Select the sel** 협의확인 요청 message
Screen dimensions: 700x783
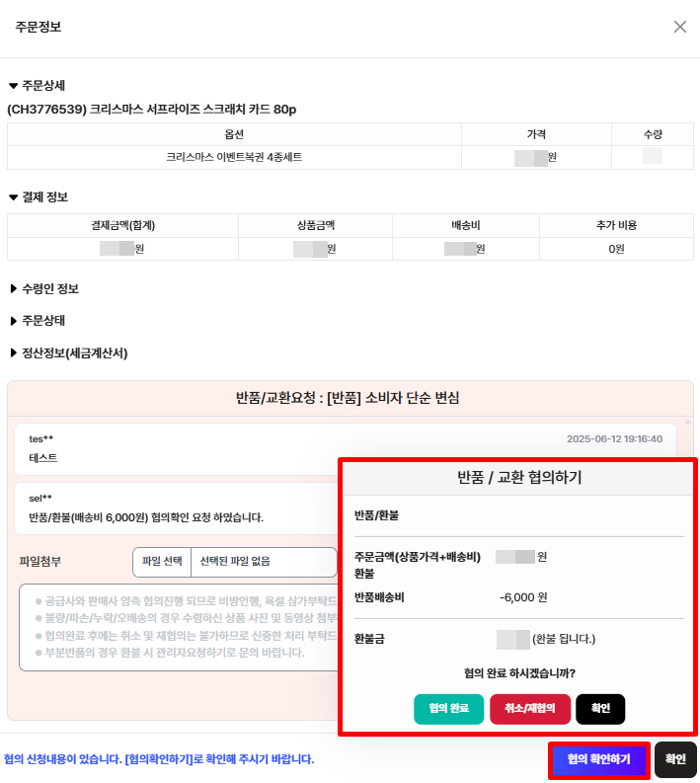coord(177,509)
